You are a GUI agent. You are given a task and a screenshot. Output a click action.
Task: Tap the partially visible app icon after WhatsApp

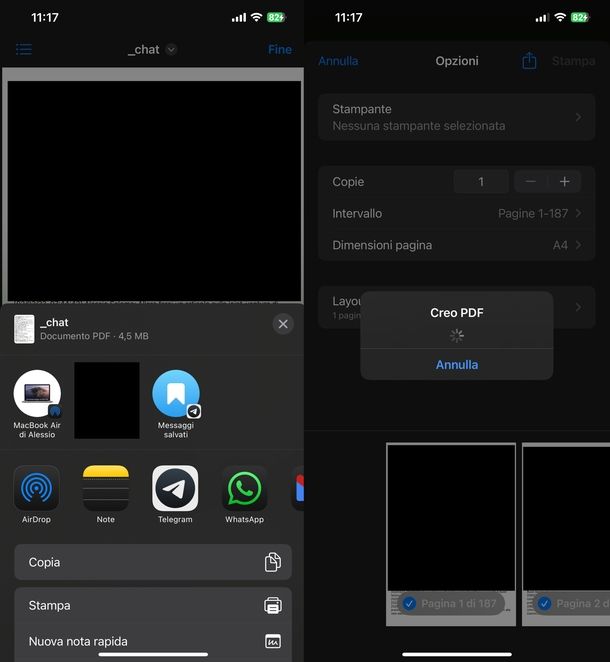click(x=298, y=488)
